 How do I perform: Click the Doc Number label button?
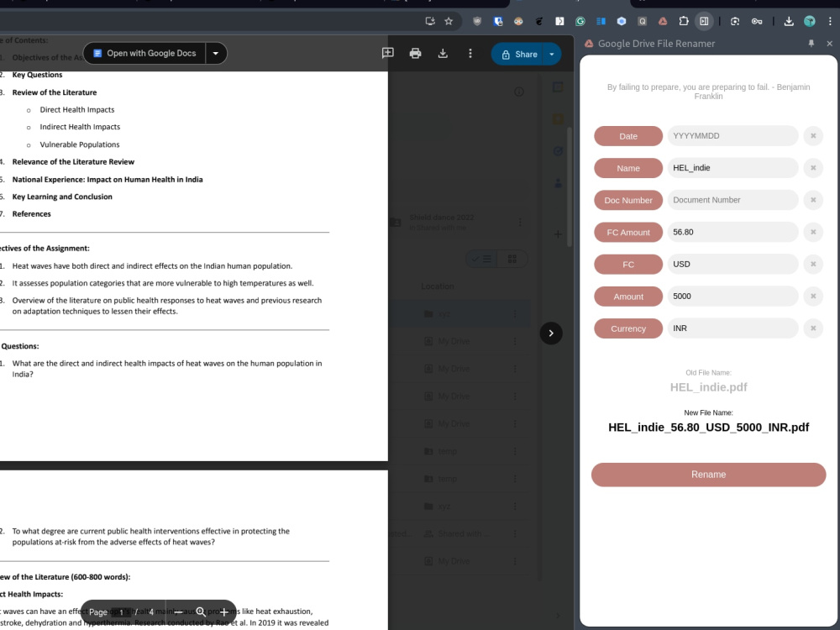pyautogui.click(x=628, y=201)
